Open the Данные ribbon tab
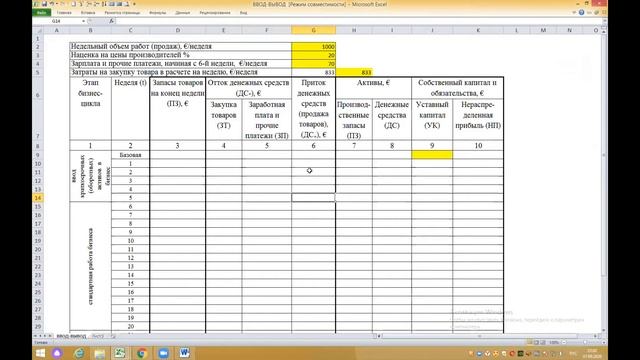The height and width of the screenshot is (360, 640). pos(182,13)
